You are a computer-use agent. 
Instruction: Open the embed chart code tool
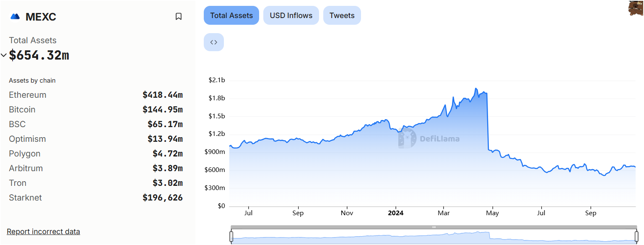click(214, 42)
